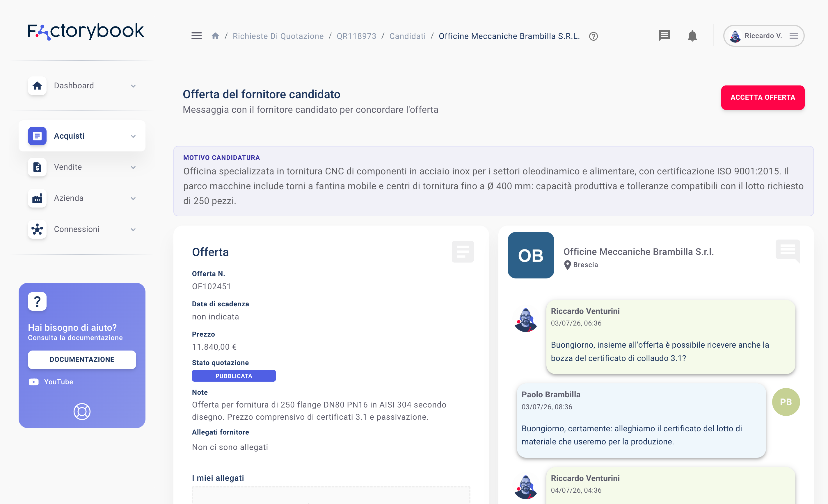This screenshot has width=828, height=504.
Task: Click the chat bubble icon in supplier card
Action: 788,251
